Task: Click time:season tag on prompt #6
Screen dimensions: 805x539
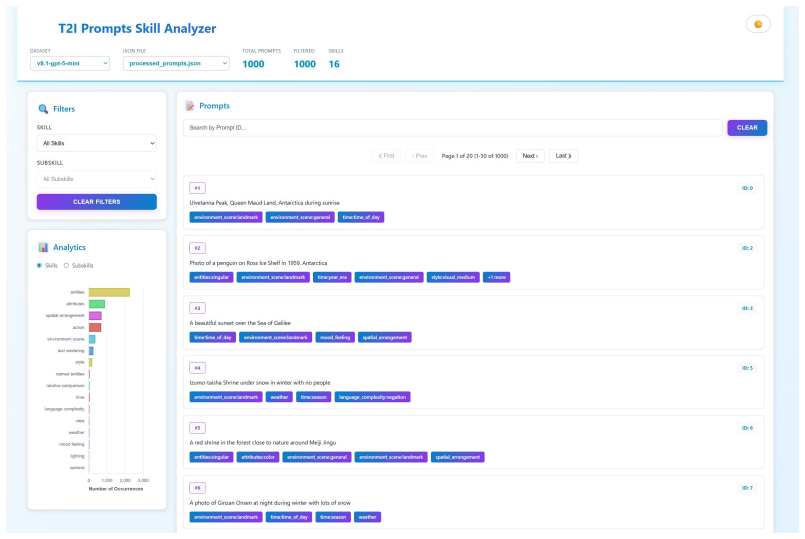Action: click(x=333, y=517)
